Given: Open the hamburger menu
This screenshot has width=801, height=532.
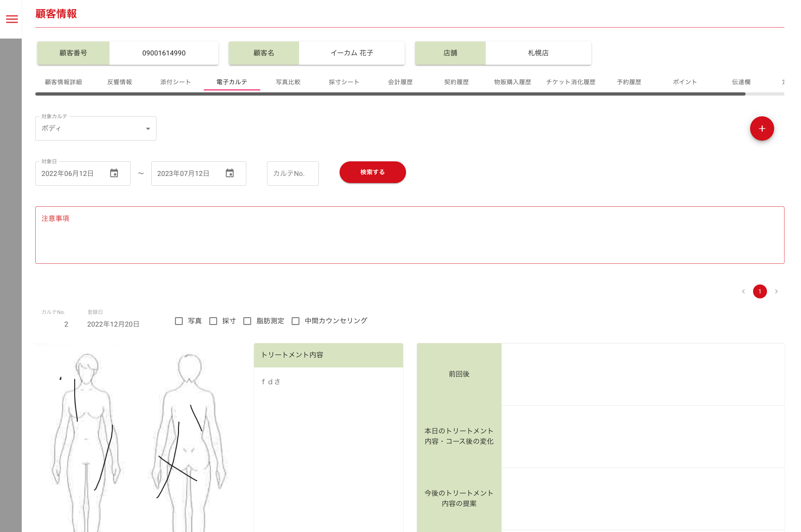Looking at the screenshot, I should (12, 19).
